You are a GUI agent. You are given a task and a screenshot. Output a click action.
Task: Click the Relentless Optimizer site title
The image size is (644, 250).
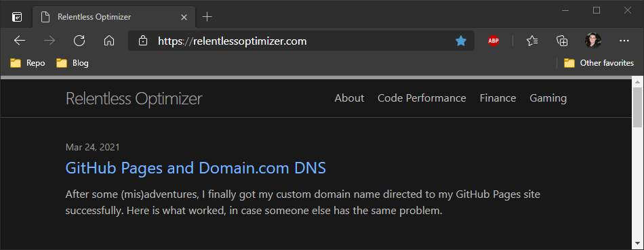(134, 99)
